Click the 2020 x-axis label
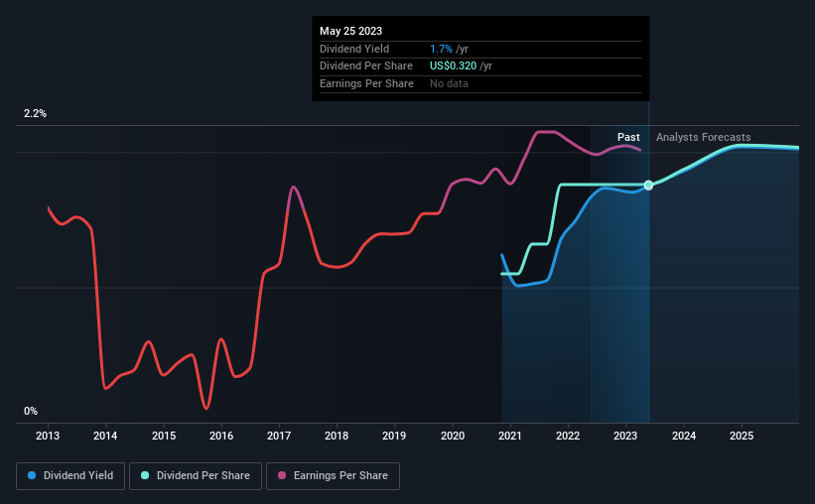This screenshot has height=504, width=815. pyautogui.click(x=453, y=436)
